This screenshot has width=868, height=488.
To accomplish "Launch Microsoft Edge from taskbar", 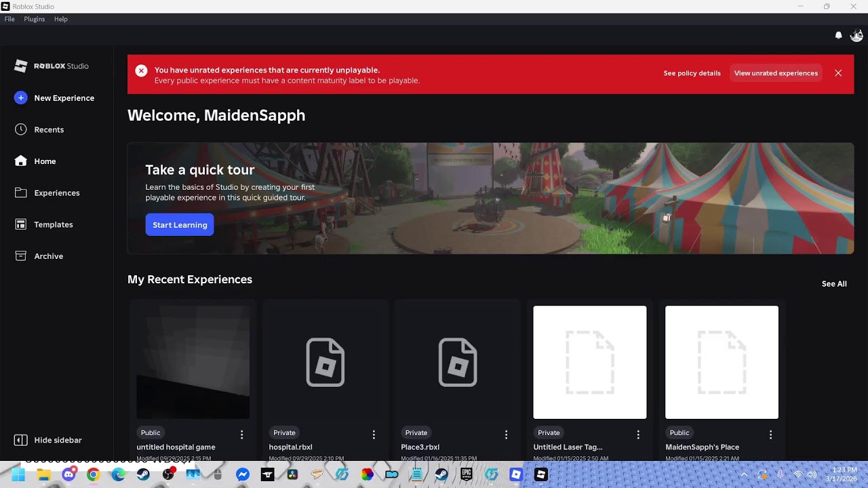I will 118,474.
